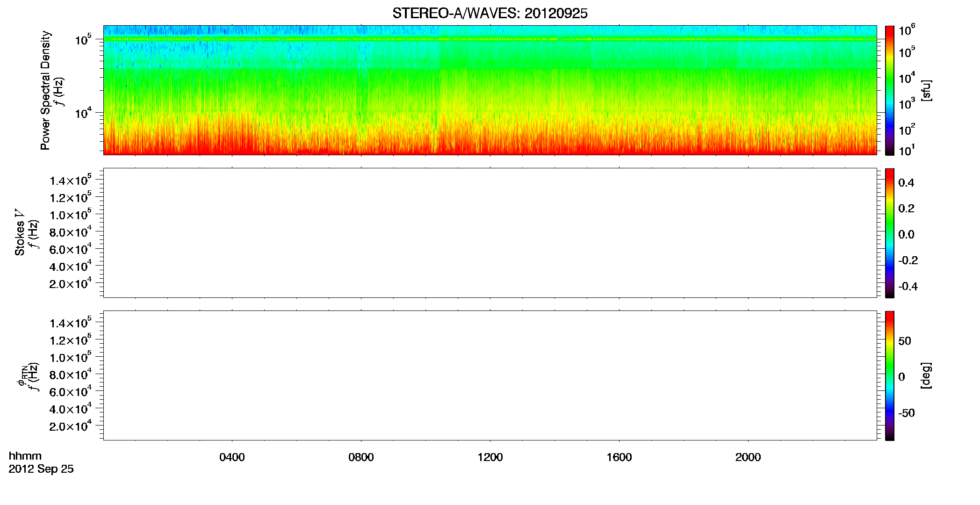This screenshot has width=980, height=505.
Task: Click the empty Stokes V plot panel
Action: (490, 233)
